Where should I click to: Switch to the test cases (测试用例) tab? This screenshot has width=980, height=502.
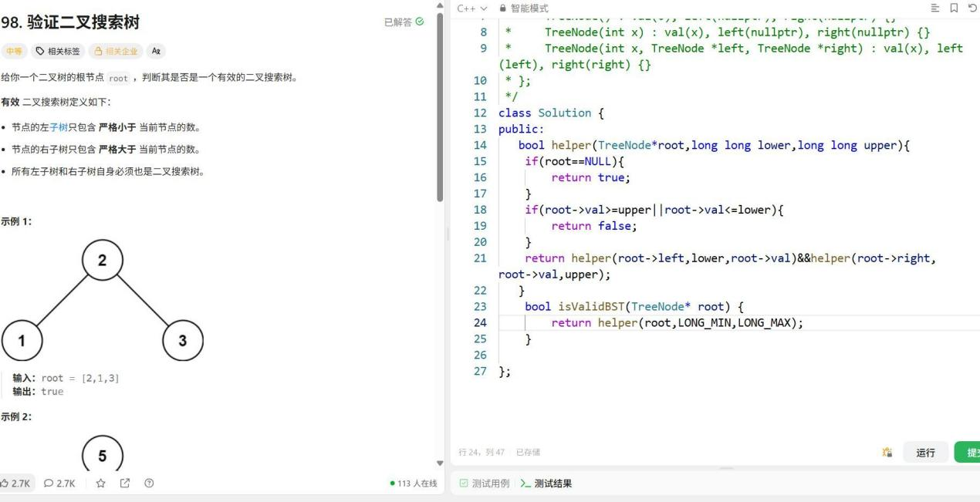(x=485, y=483)
